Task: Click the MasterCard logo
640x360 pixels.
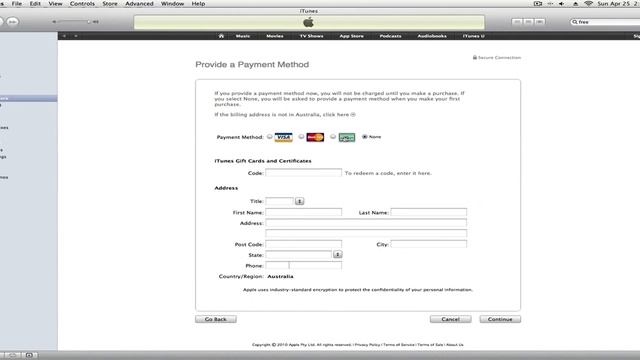Action: (x=315, y=137)
